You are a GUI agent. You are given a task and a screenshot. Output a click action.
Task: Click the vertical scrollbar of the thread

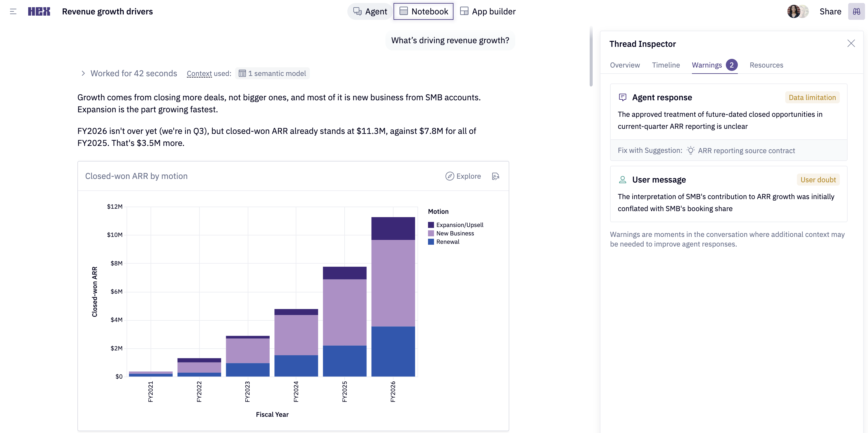591,57
